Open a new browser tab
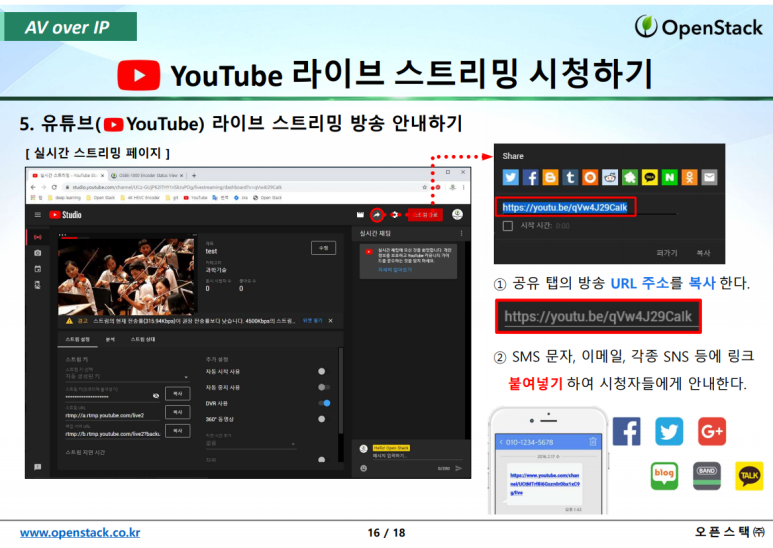The width and height of the screenshot is (773, 548). (194, 175)
